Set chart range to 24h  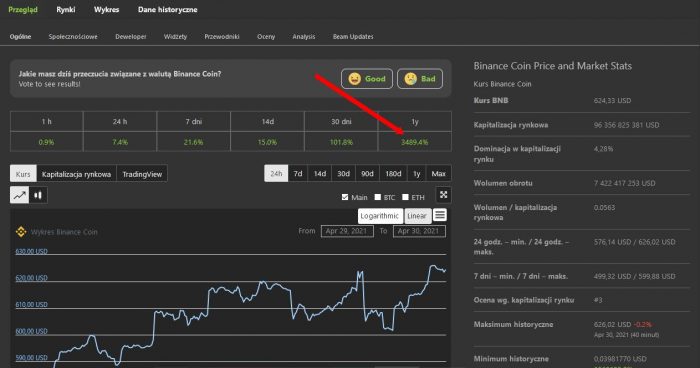tap(276, 173)
